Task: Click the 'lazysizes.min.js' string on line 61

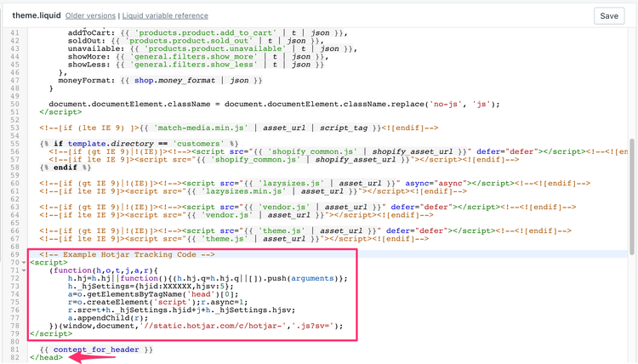Action: tap(244, 191)
